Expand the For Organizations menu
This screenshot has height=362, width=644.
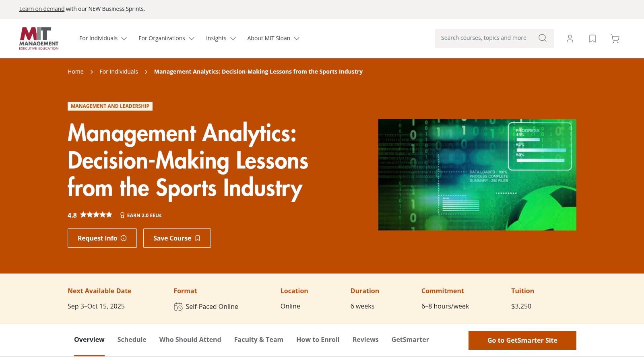[167, 38]
